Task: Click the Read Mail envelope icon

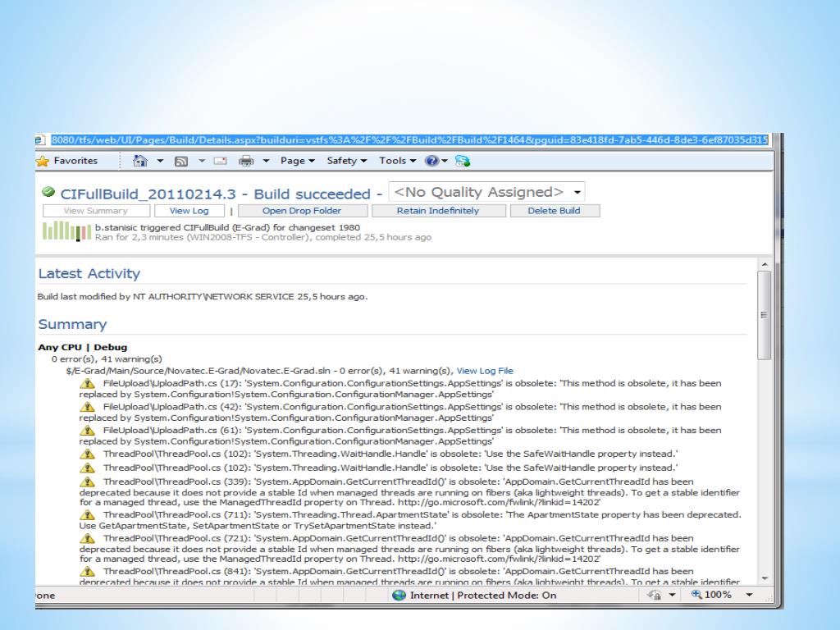Action: 220,161
